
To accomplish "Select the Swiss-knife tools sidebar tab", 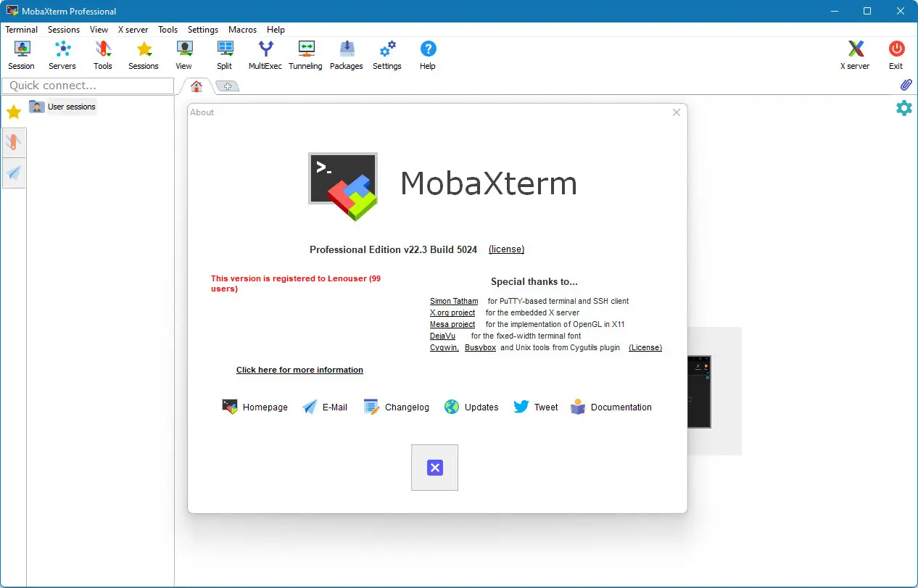I will click(x=14, y=142).
